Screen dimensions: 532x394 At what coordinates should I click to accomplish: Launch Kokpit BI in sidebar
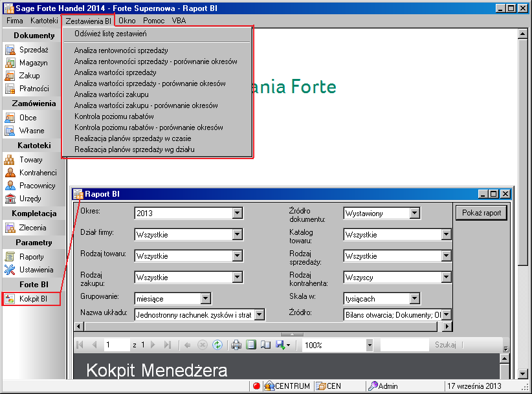pyautogui.click(x=31, y=299)
